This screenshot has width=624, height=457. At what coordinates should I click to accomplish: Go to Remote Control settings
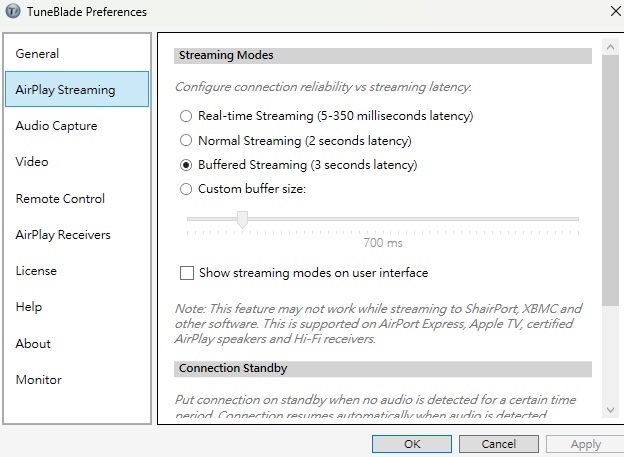[x=60, y=199]
